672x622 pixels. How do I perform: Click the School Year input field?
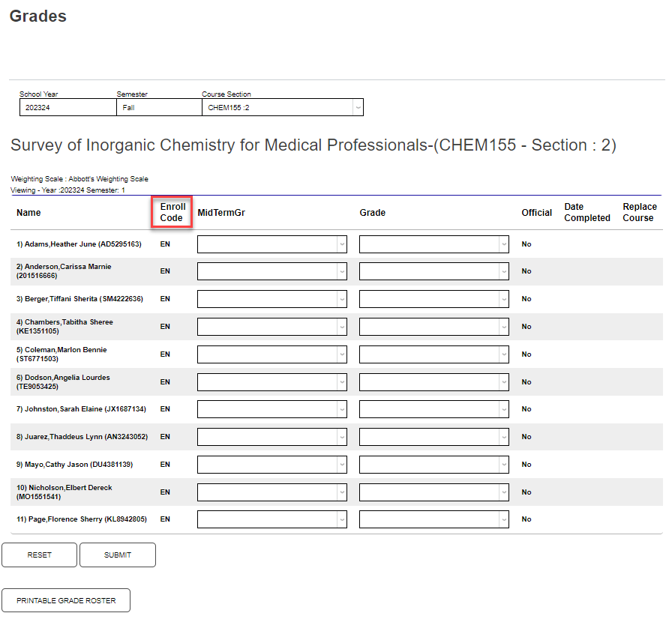(x=67, y=107)
